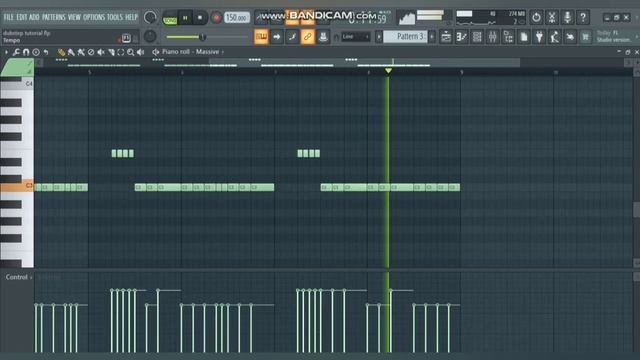Open the PATTERNS menu
This screenshot has height=360, width=640.
53,17
